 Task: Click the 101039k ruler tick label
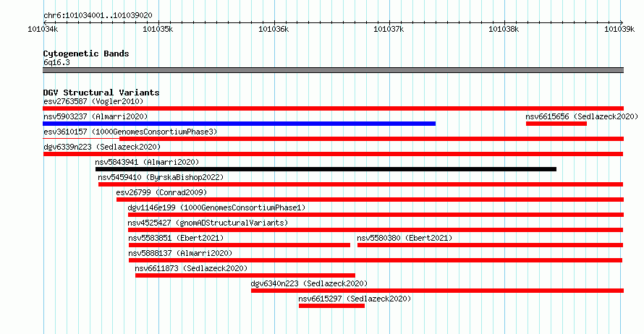[619, 29]
